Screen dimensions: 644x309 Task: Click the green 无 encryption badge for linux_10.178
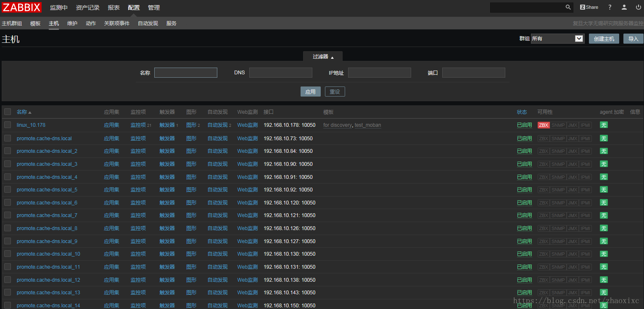604,125
